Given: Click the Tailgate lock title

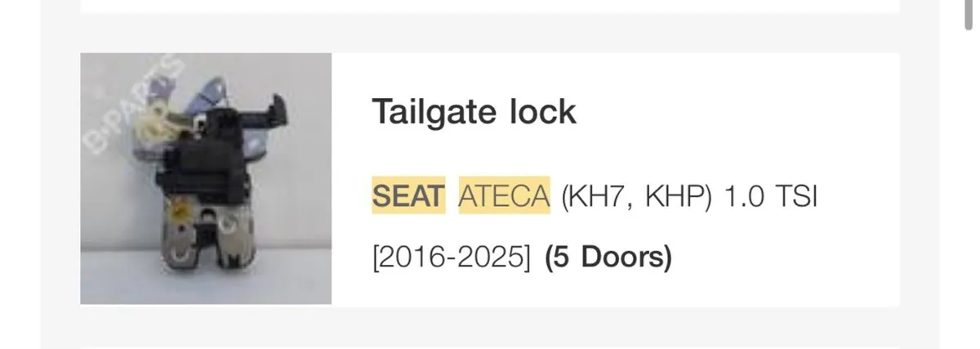Looking at the screenshot, I should point(474,111).
